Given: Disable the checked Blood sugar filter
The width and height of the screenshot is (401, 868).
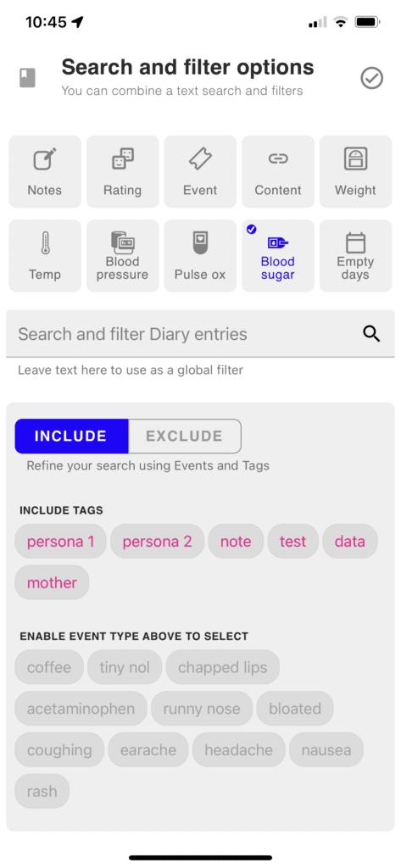Looking at the screenshot, I should (277, 256).
